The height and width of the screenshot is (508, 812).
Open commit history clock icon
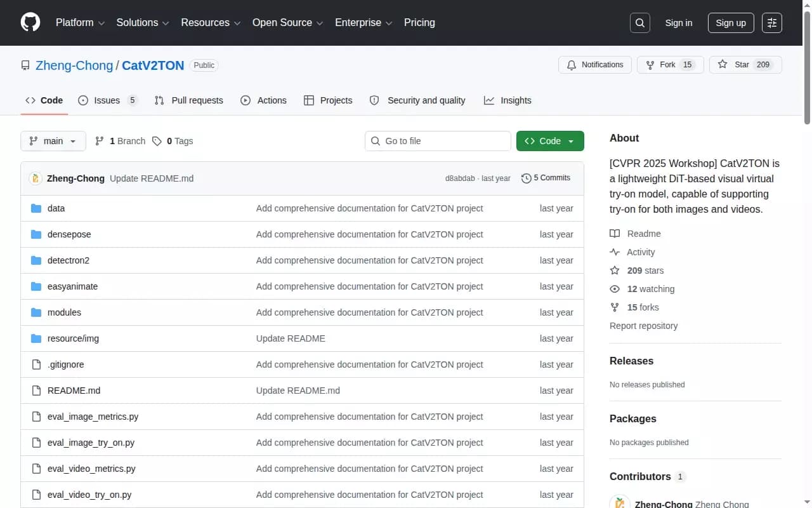coord(526,178)
